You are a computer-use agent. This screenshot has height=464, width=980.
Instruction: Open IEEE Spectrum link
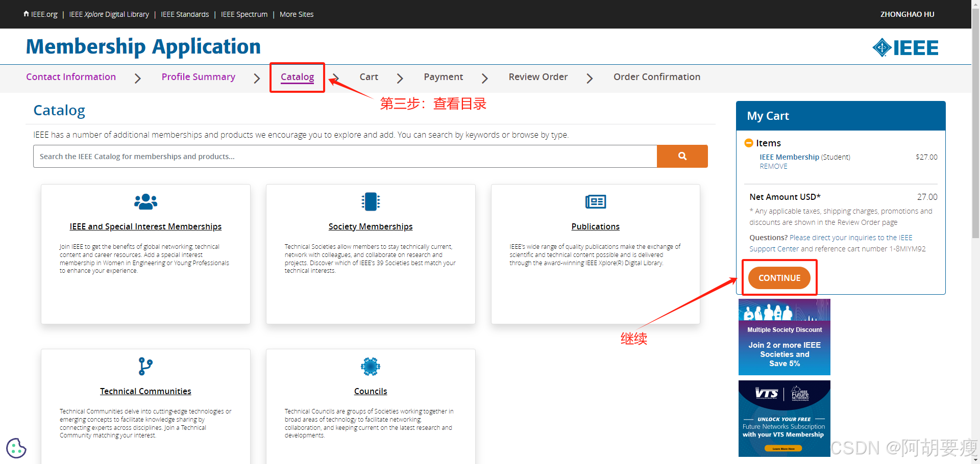[x=244, y=14]
